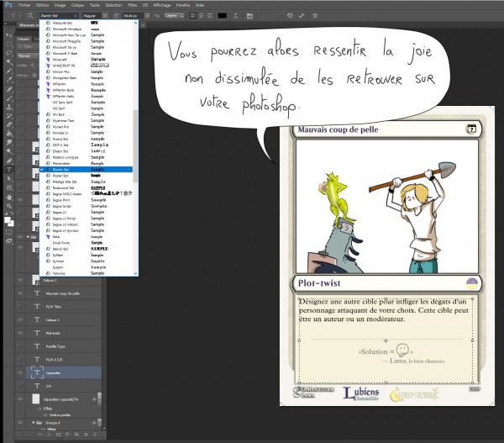The width and height of the screenshot is (504, 443).
Task: Hide the Capacités layer
Action: point(20,372)
